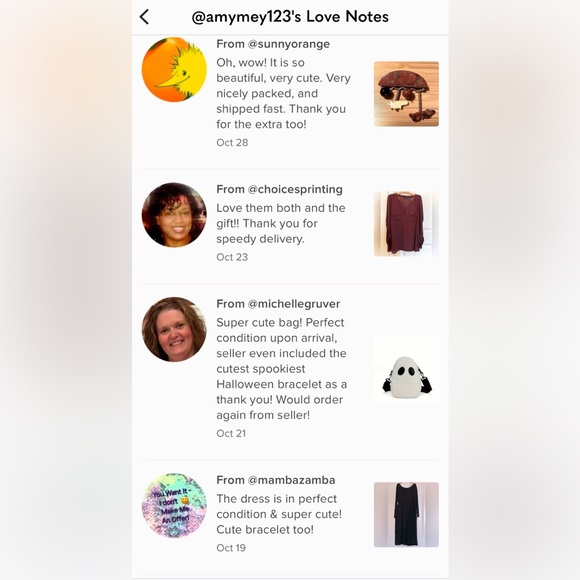
Task: Tap the back arrow icon
Action: point(144,17)
